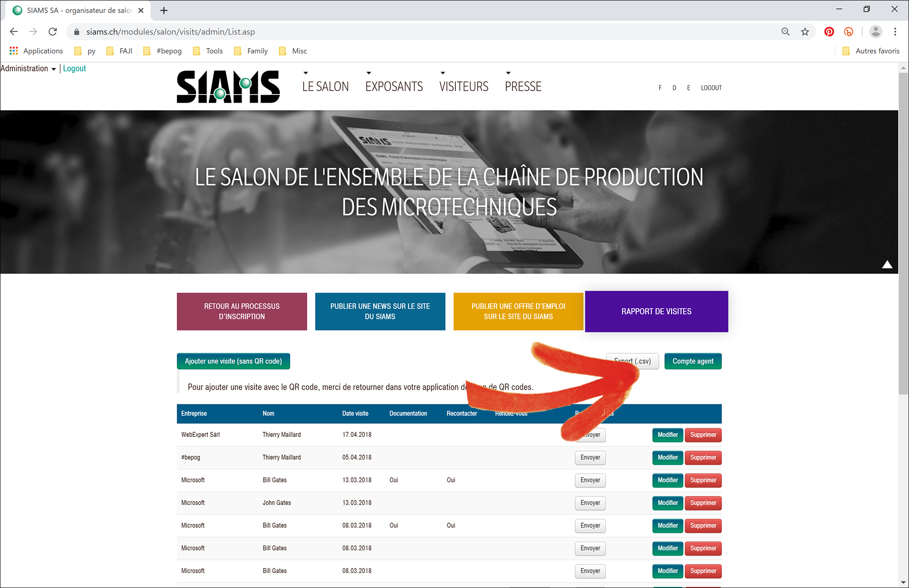Click Ajouter une visite (sans QR code)

pyautogui.click(x=233, y=361)
